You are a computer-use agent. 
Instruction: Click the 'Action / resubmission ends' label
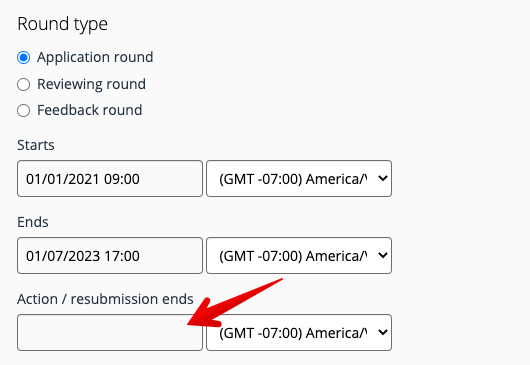(105, 299)
